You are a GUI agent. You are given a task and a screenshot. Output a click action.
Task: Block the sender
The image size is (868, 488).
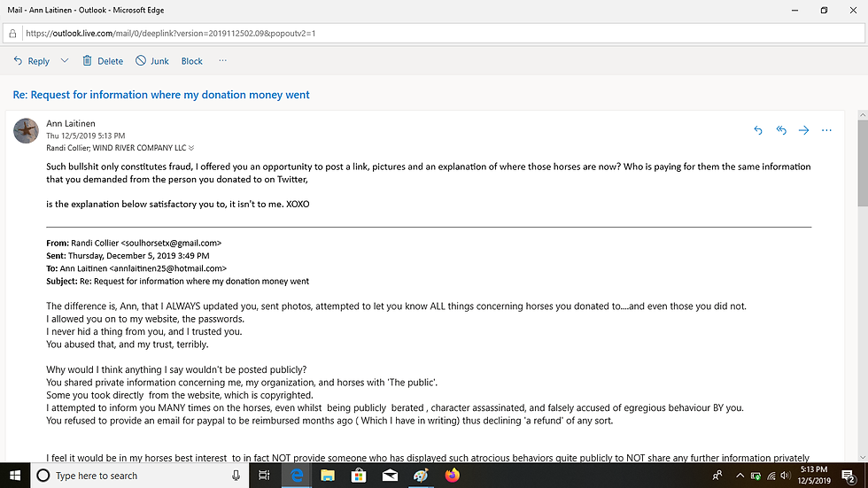point(191,61)
